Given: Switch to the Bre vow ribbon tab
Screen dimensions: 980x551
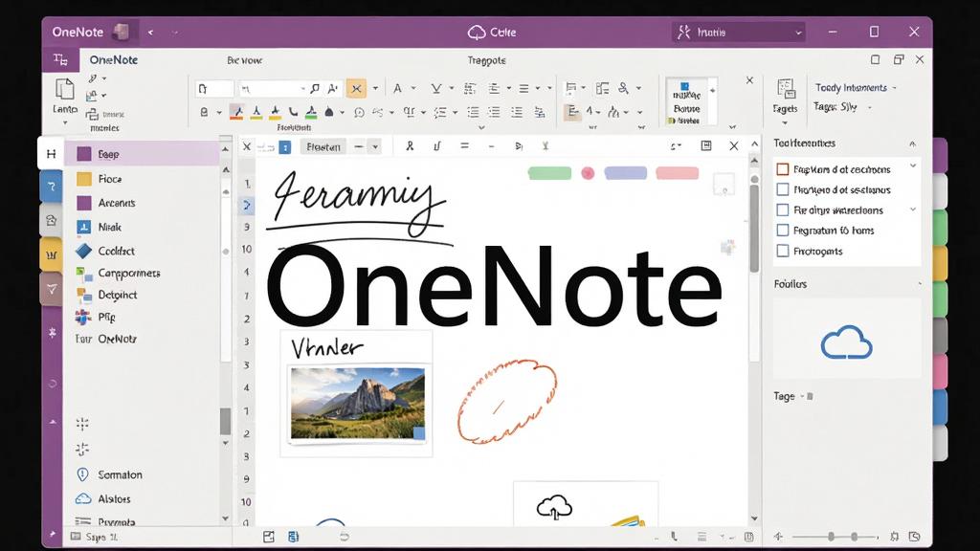Looking at the screenshot, I should 244,60.
